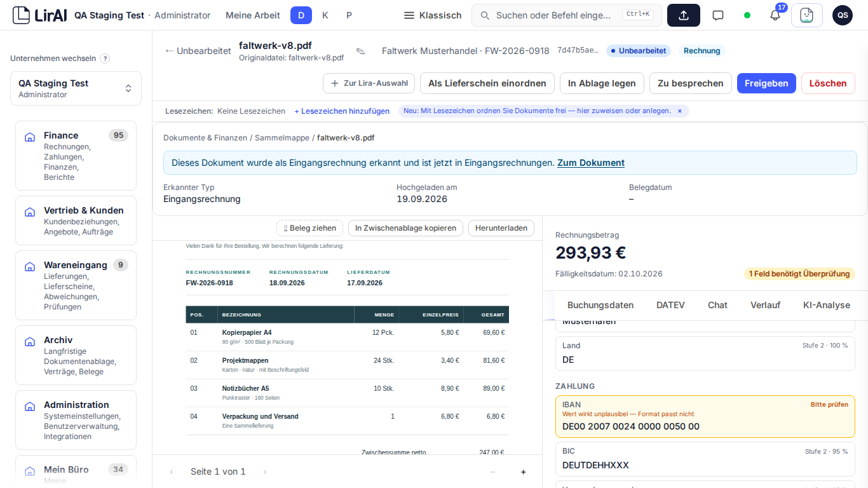This screenshot has width=868, height=488.
Task: Switch to the Chat tab
Action: (x=717, y=305)
